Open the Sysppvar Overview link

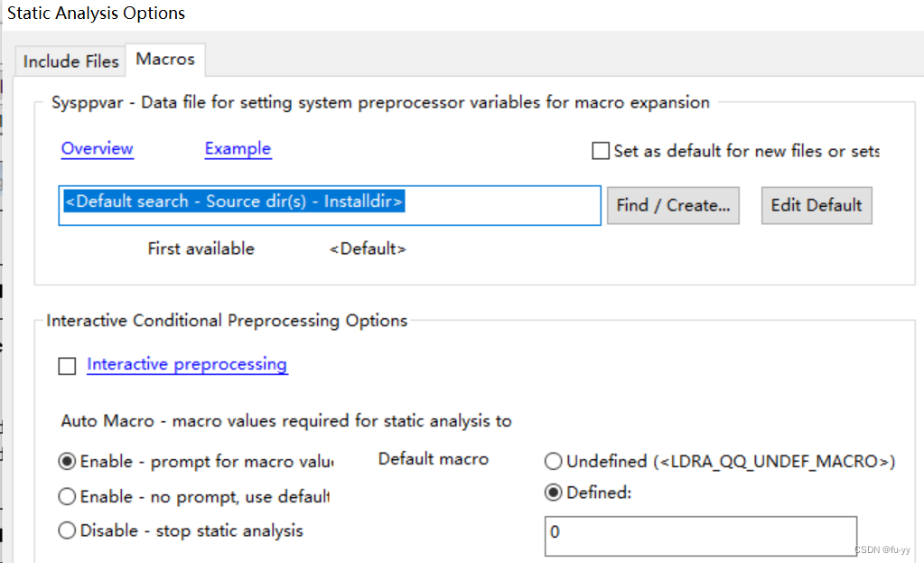click(97, 149)
